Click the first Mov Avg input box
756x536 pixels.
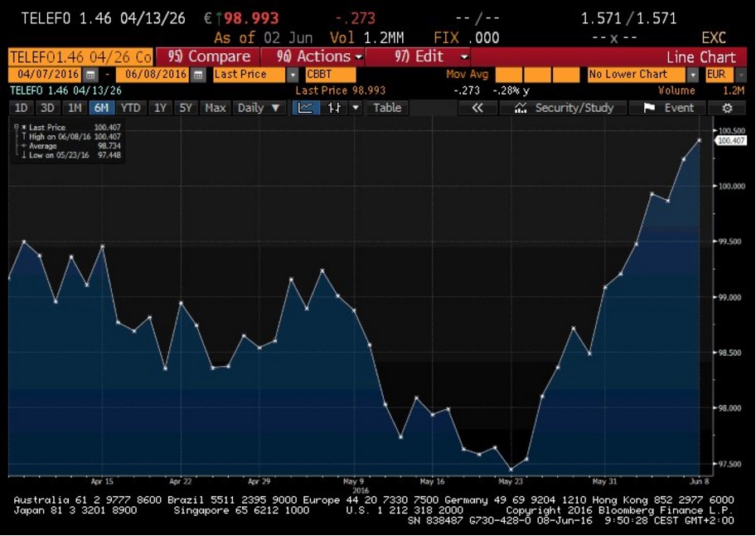pos(509,75)
